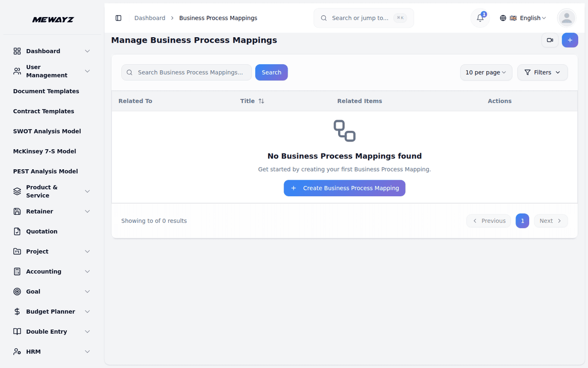Click the HRM user-cog icon
The image size is (588, 368).
click(17, 352)
